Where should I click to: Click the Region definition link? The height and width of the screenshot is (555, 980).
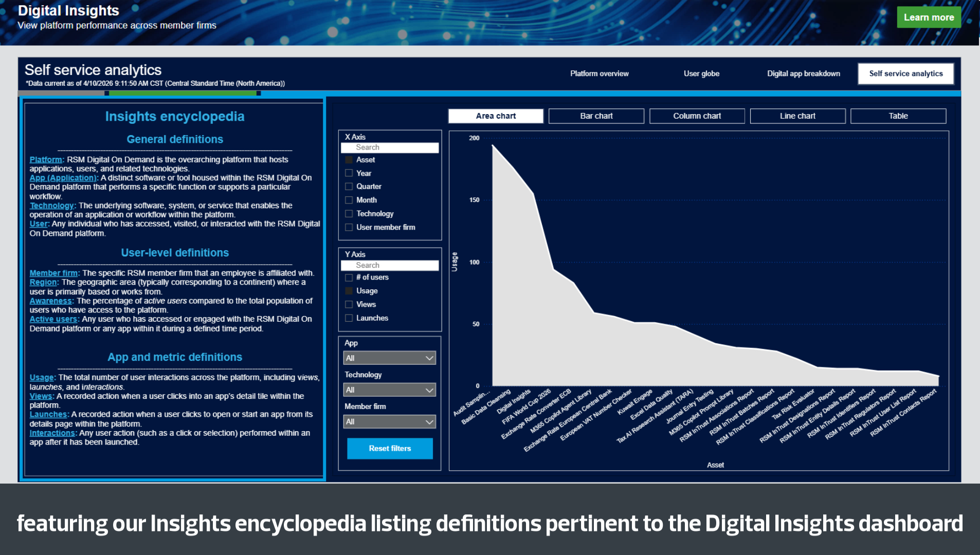point(43,283)
